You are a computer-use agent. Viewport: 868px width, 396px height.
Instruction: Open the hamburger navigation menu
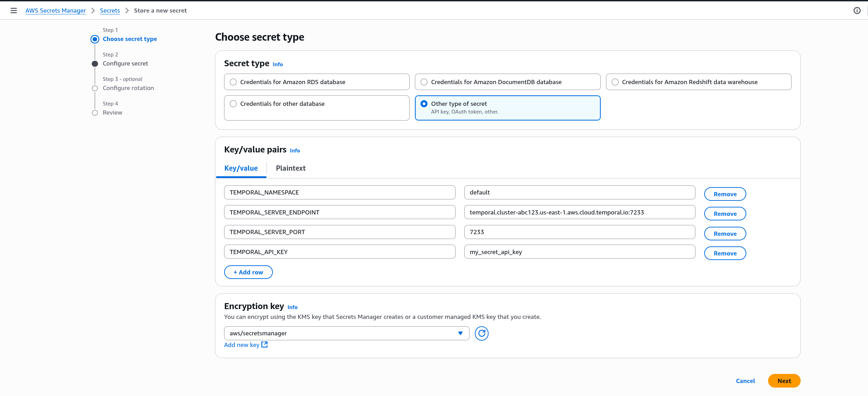pos(14,11)
